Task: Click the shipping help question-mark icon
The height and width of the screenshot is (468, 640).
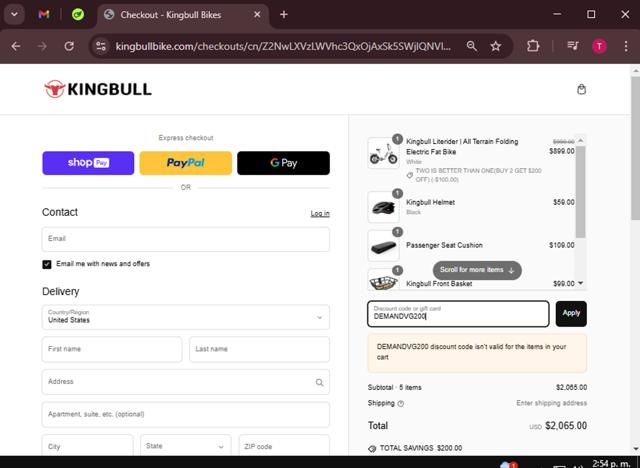Action: [x=401, y=404]
